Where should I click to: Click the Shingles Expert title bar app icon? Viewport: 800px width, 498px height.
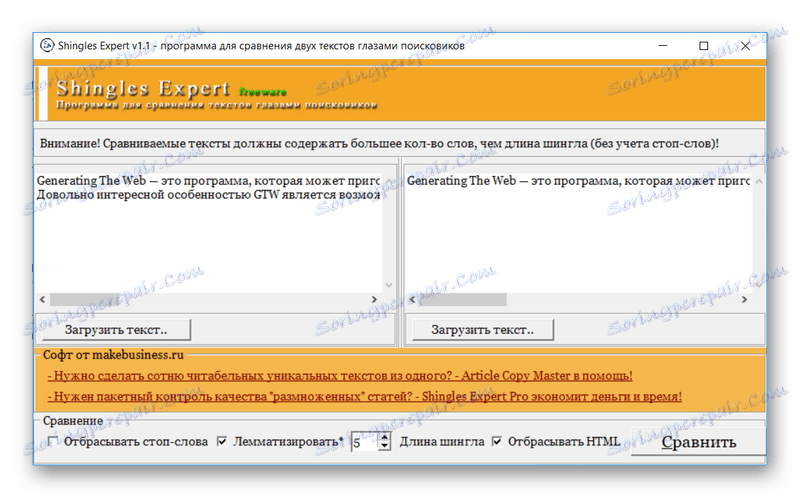47,45
